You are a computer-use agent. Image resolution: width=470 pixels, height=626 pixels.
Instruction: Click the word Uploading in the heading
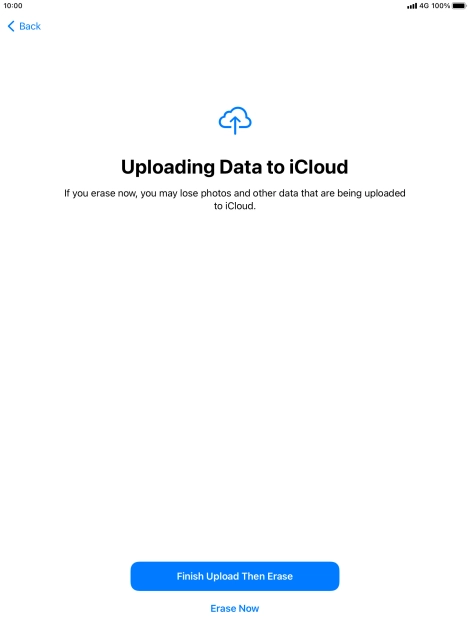[168, 168]
